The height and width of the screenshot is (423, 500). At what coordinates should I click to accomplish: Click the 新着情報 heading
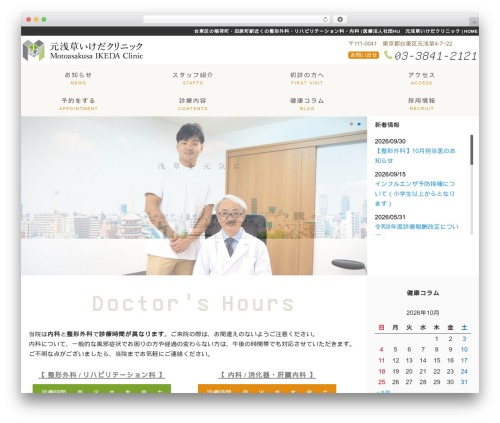[x=387, y=125]
